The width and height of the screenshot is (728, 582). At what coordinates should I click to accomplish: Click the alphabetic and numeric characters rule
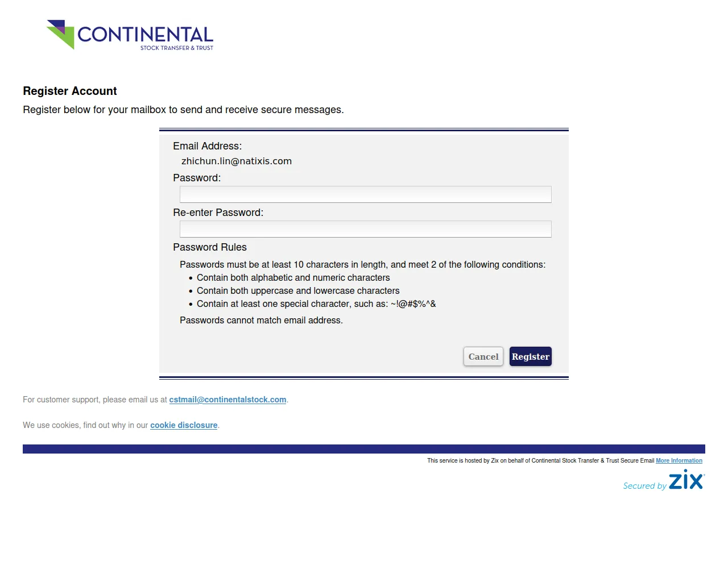[293, 278]
